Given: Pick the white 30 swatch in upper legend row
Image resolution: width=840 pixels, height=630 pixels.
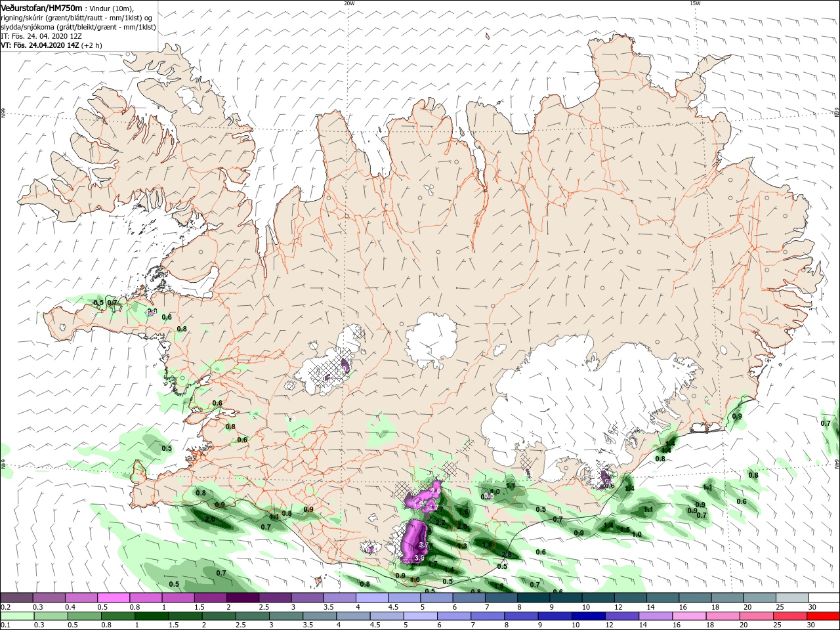Looking at the screenshot, I should pos(824,597).
